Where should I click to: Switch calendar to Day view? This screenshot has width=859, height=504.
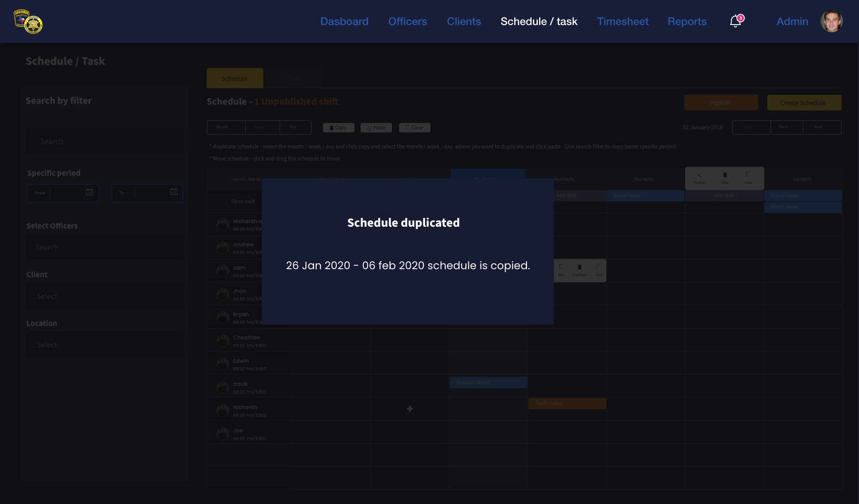click(293, 127)
